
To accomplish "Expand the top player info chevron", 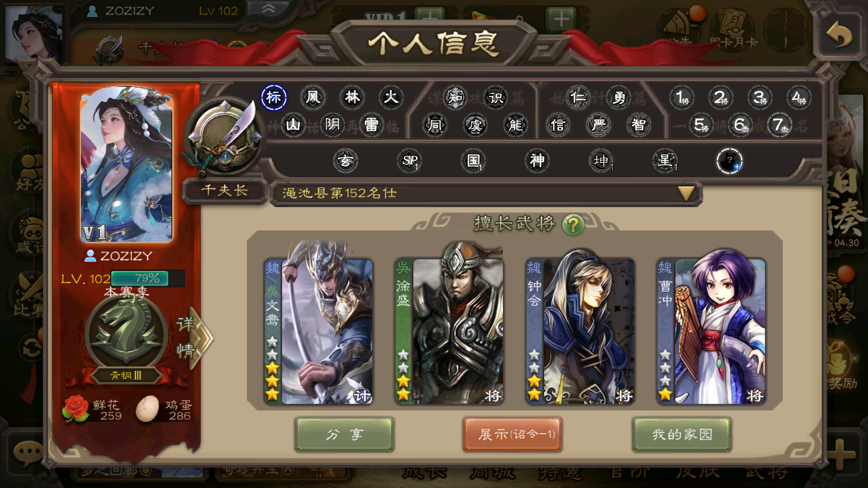I will (x=269, y=9).
